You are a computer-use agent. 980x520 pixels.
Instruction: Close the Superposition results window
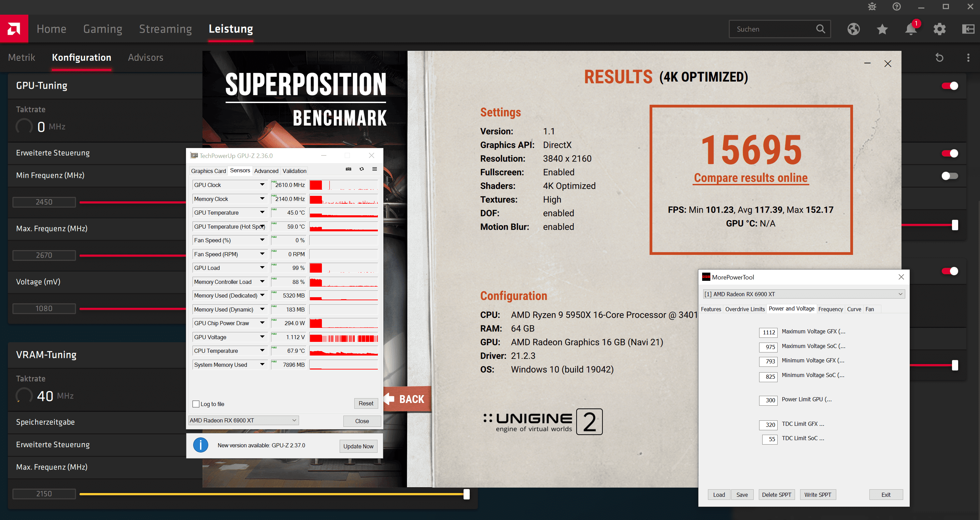coord(887,63)
